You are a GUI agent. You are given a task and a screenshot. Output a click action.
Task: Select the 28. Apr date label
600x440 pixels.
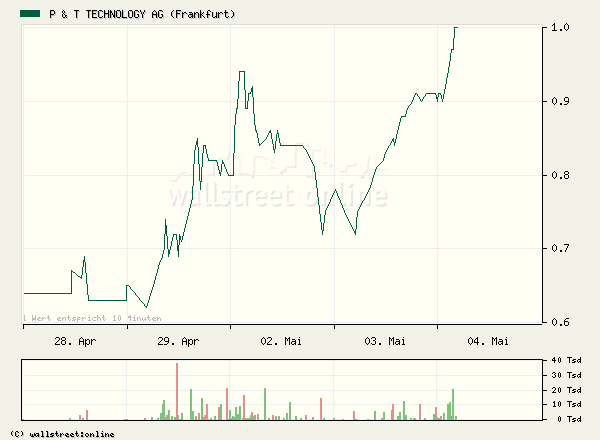pos(75,341)
